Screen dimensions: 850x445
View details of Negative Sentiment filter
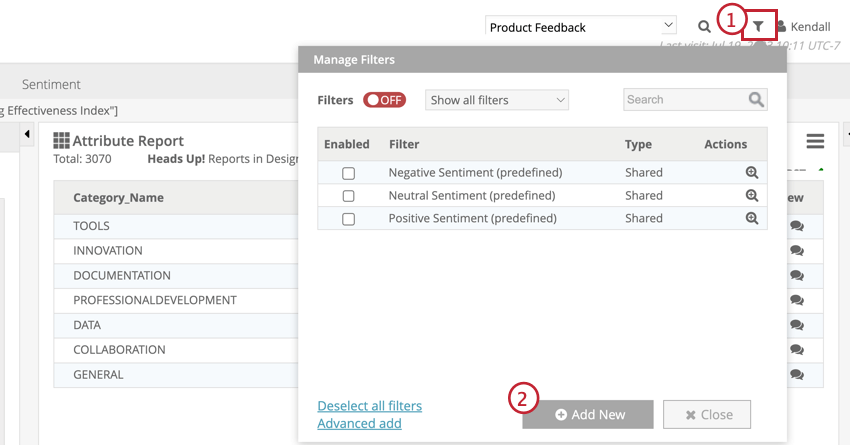(x=752, y=172)
